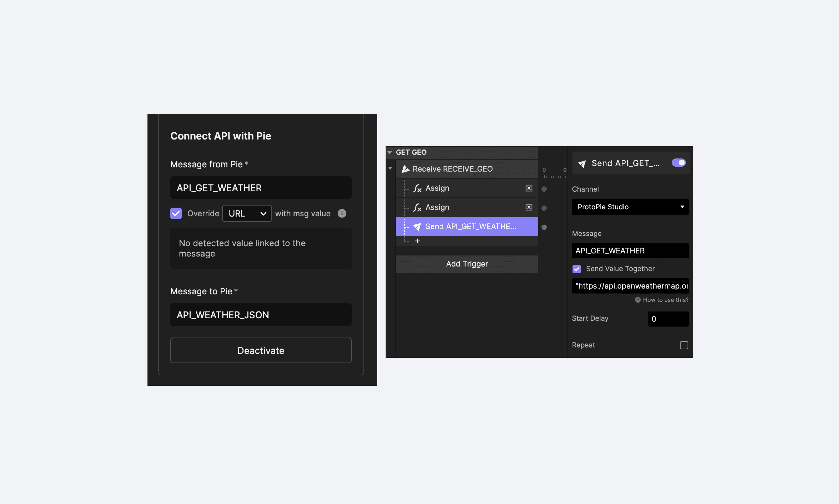Click the info icon beside msg value

point(341,213)
